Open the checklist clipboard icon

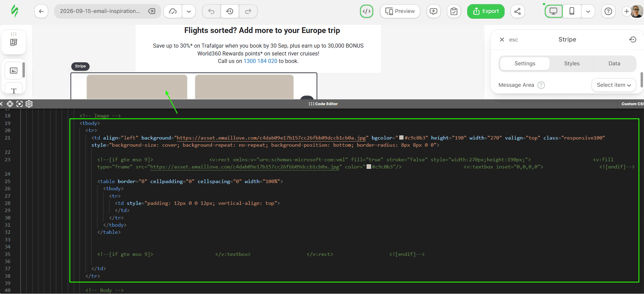pos(454,11)
